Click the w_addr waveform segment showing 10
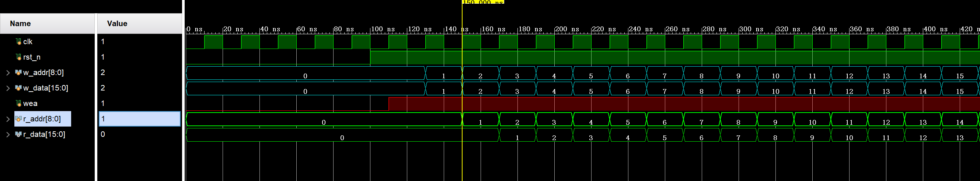The image size is (980, 181). [x=775, y=73]
